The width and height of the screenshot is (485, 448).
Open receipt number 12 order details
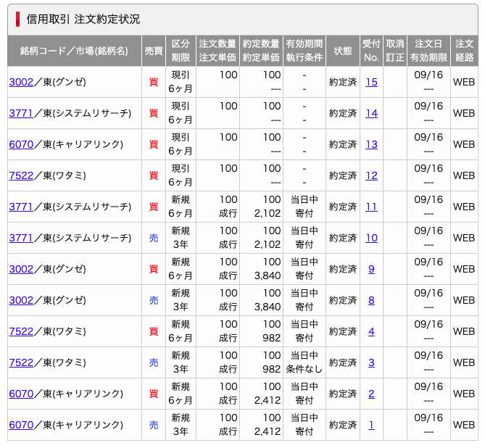tap(371, 175)
